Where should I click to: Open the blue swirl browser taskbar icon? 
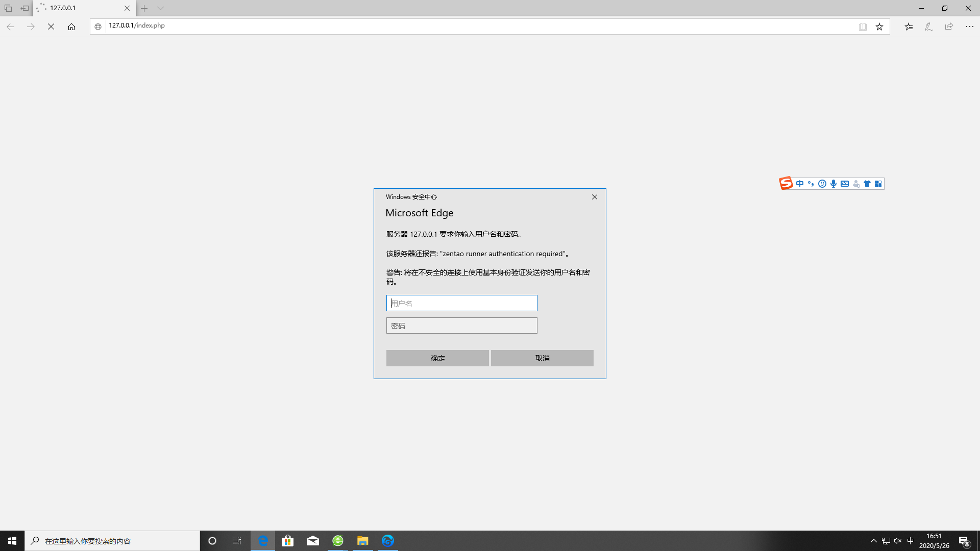click(388, 541)
